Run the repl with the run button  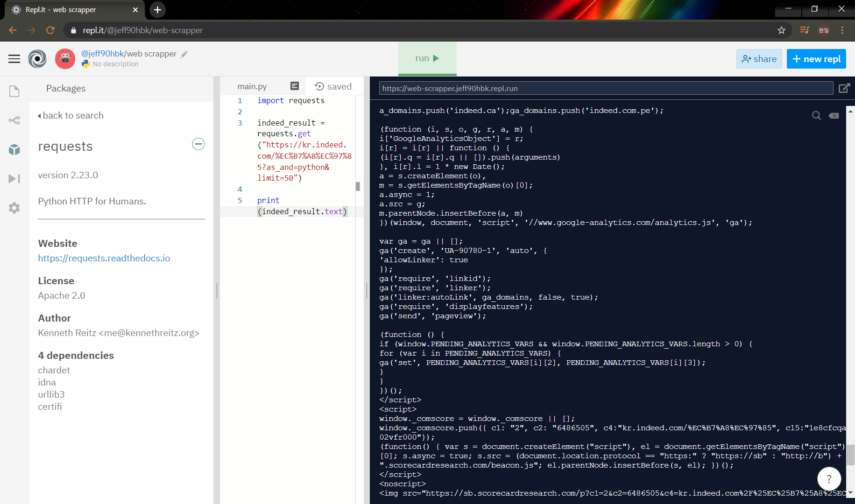click(427, 58)
